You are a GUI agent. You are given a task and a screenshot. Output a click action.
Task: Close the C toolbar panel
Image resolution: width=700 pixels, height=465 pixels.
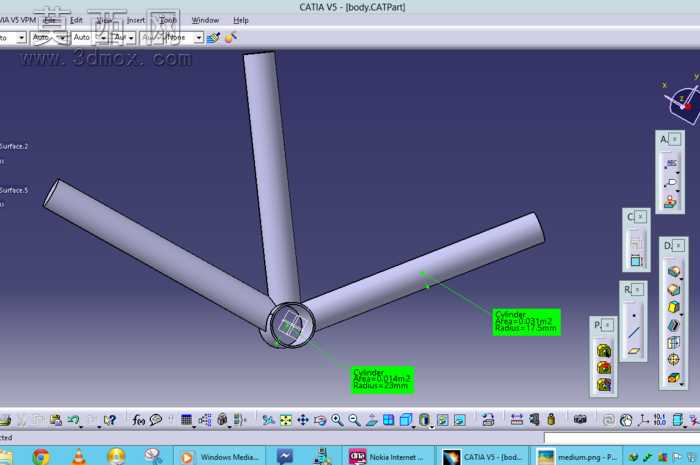[x=641, y=217]
